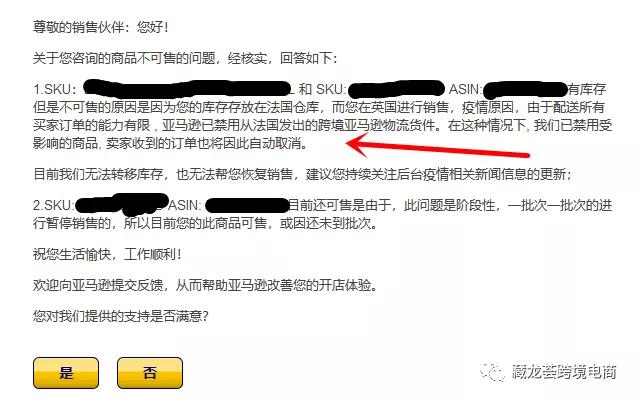
Task: Click the yellow 是 (yes) button
Action: [66, 372]
